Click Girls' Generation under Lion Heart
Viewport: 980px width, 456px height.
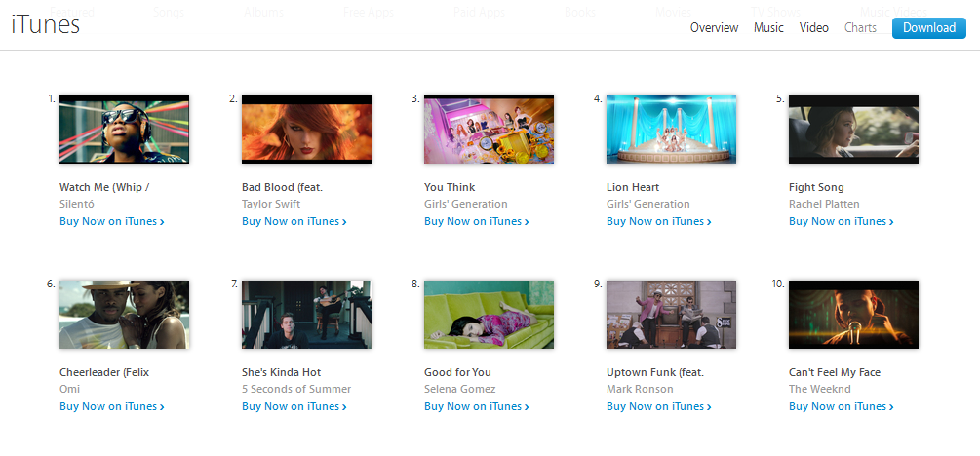click(x=648, y=204)
